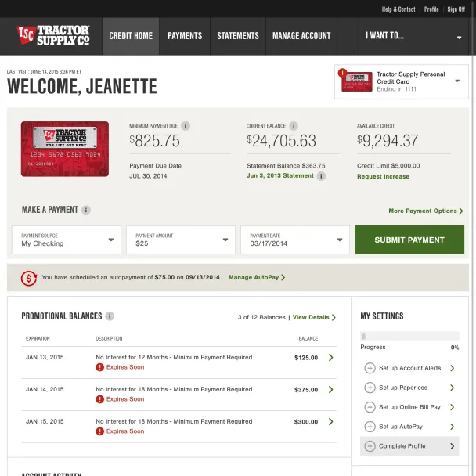The height and width of the screenshot is (476, 476).
Task: Click Complete Profile text
Action: pos(402,446)
